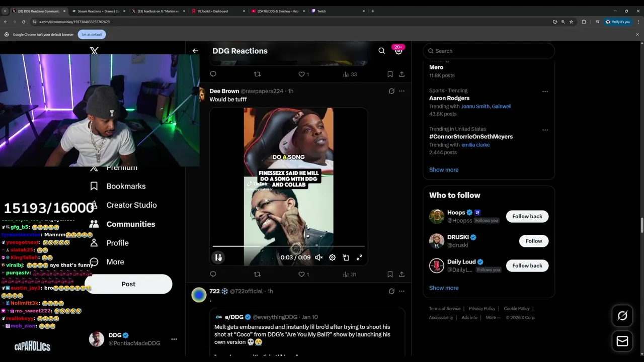Reload the page in Chrome

point(23,22)
